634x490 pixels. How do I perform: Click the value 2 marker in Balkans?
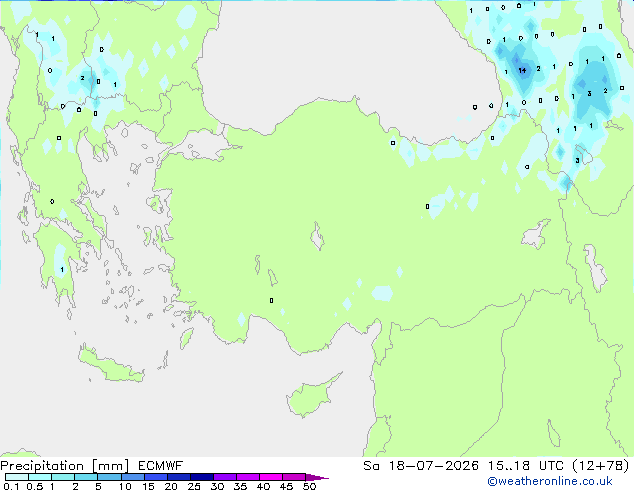point(82,78)
